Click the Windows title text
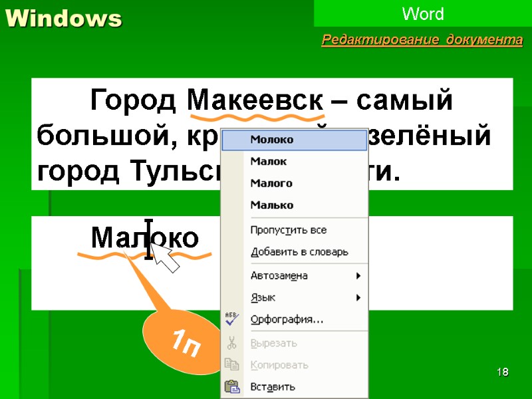Viewport: 532px width, 399px height. 63,18
